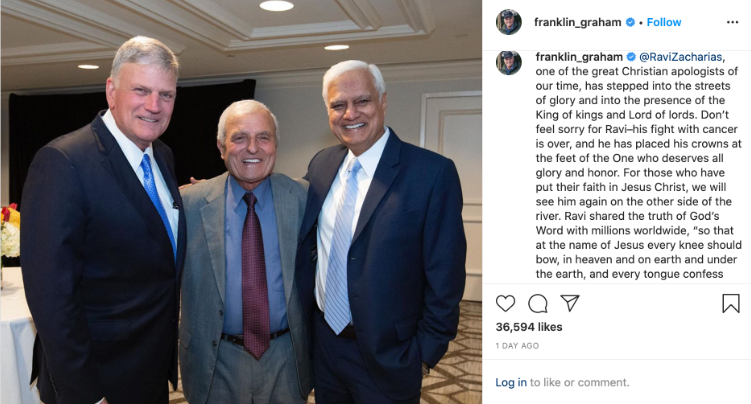
Task: Click franklin_graham username in the caption
Action: pyautogui.click(x=579, y=57)
